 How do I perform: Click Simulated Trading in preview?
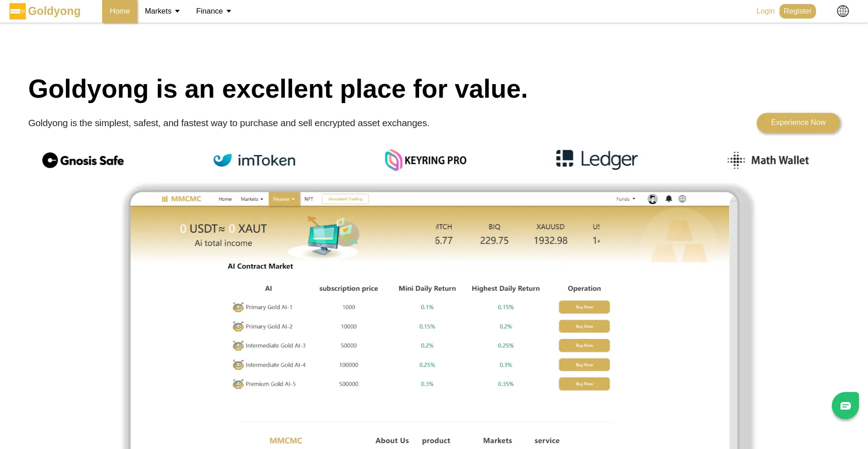click(345, 199)
